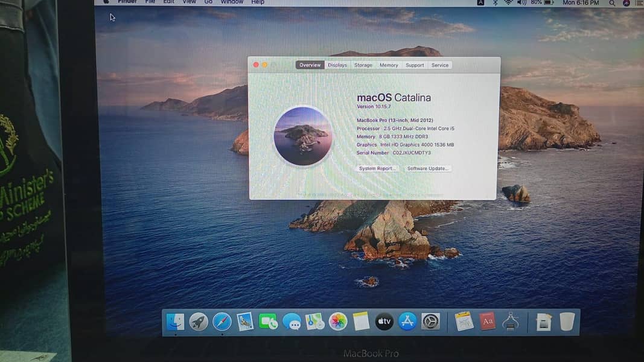Open the Finder menu
644x362 pixels.
(127, 2)
